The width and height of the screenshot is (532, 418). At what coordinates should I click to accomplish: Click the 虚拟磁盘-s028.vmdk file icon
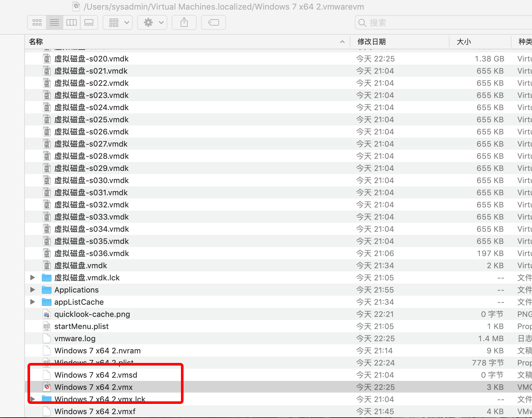tap(47, 156)
